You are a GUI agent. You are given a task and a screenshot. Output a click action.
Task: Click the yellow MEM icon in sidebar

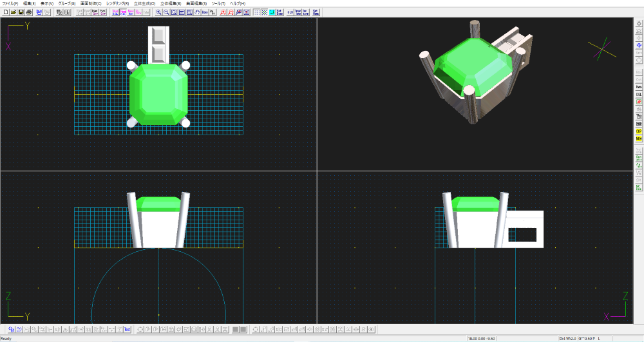(639, 138)
